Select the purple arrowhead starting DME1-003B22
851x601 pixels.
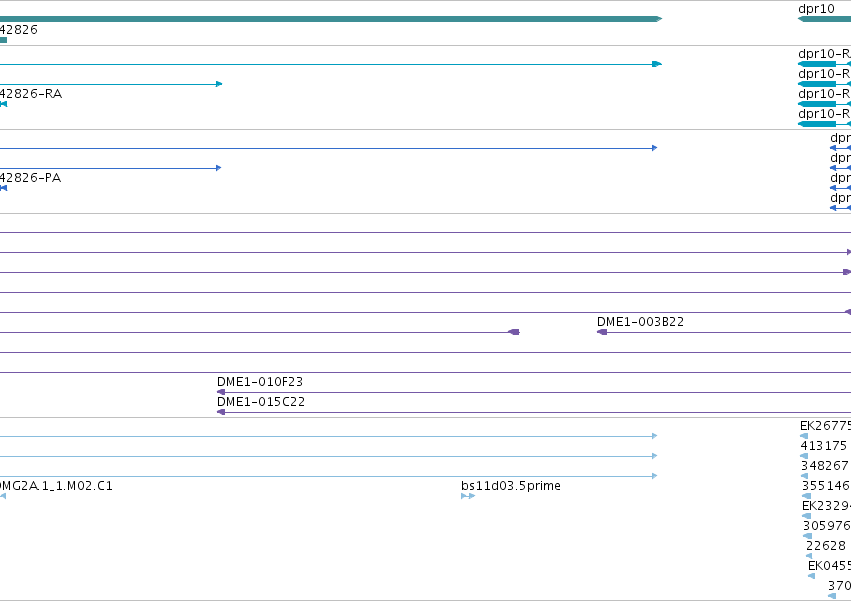click(602, 332)
